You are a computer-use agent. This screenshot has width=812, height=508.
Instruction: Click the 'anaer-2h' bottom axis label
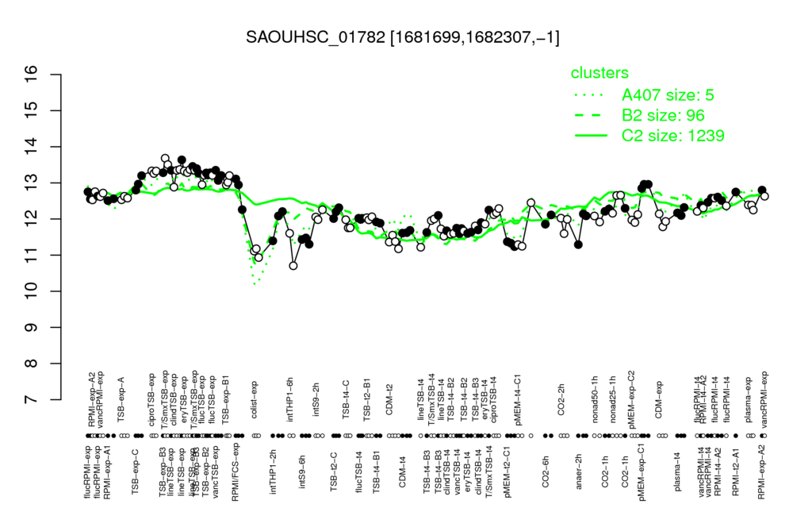pyautogui.click(x=579, y=471)
